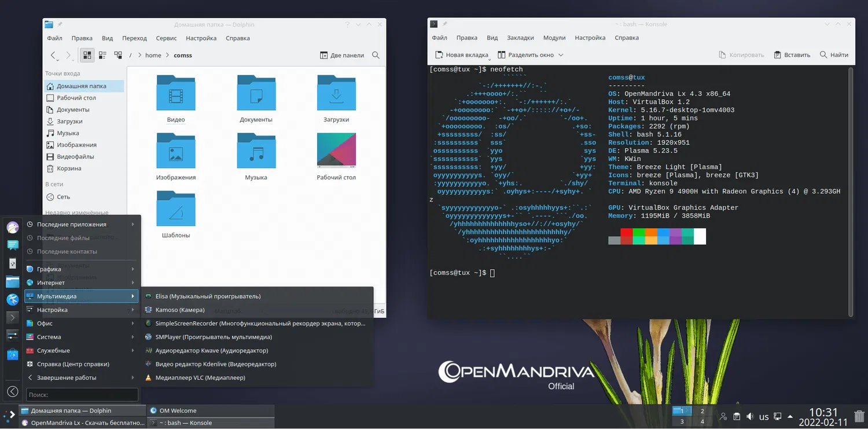This screenshot has height=429, width=868.
Task: Go back in Dolphin folder history
Action: tap(54, 56)
